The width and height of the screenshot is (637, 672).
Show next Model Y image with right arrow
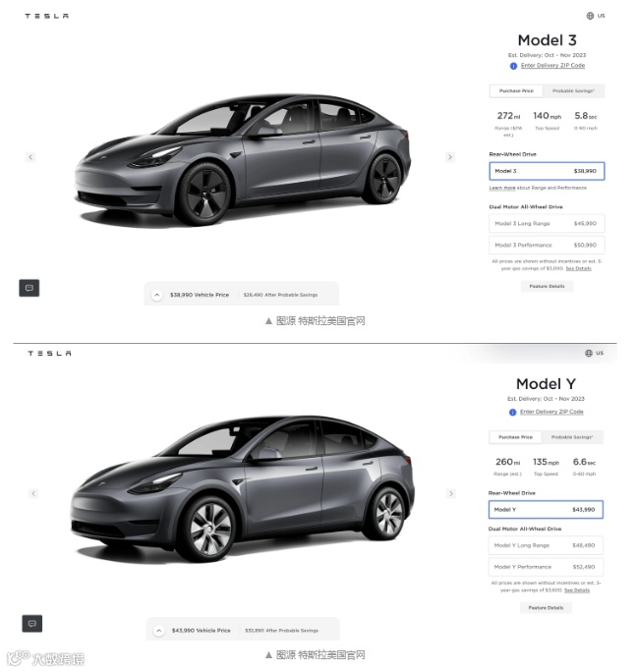click(451, 494)
